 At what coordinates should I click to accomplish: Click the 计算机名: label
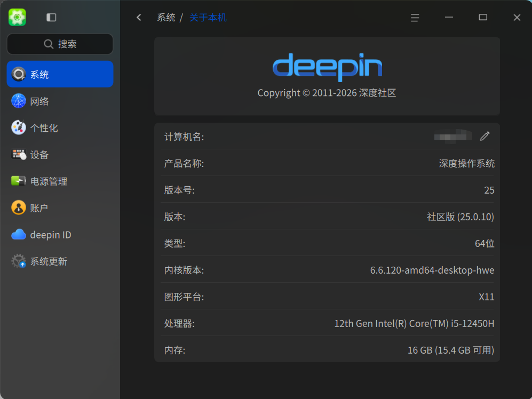pos(184,137)
